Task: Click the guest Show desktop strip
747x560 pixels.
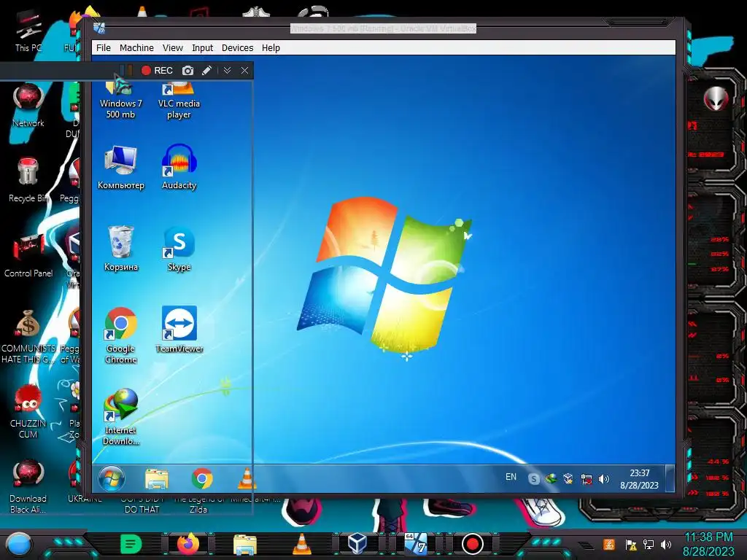Action: pos(670,478)
